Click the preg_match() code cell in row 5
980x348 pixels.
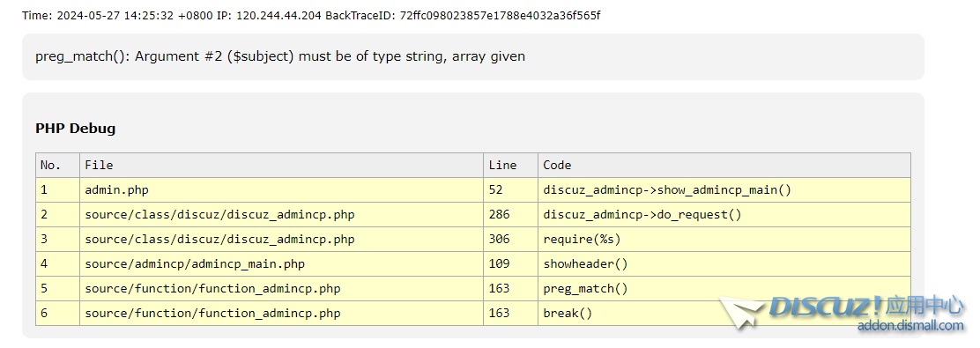point(724,288)
